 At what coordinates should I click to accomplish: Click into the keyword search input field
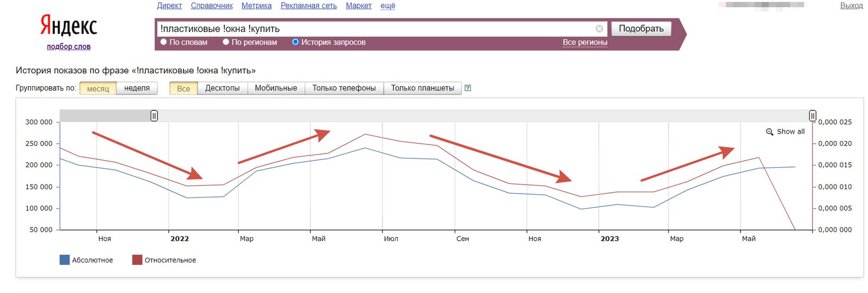[374, 29]
